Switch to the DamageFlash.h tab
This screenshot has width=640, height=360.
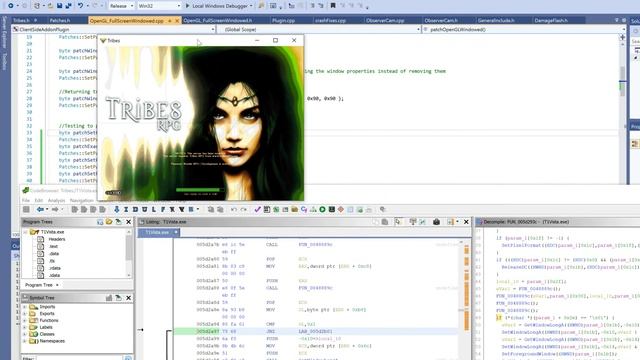pos(551,20)
